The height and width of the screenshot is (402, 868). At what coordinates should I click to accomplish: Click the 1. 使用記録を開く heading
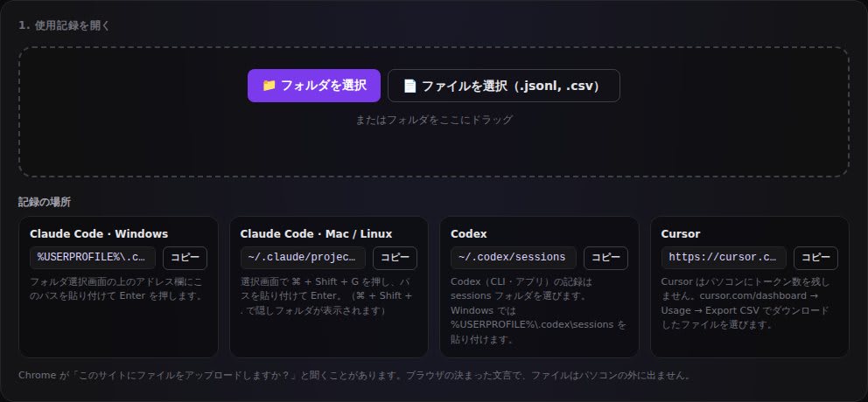tap(64, 25)
